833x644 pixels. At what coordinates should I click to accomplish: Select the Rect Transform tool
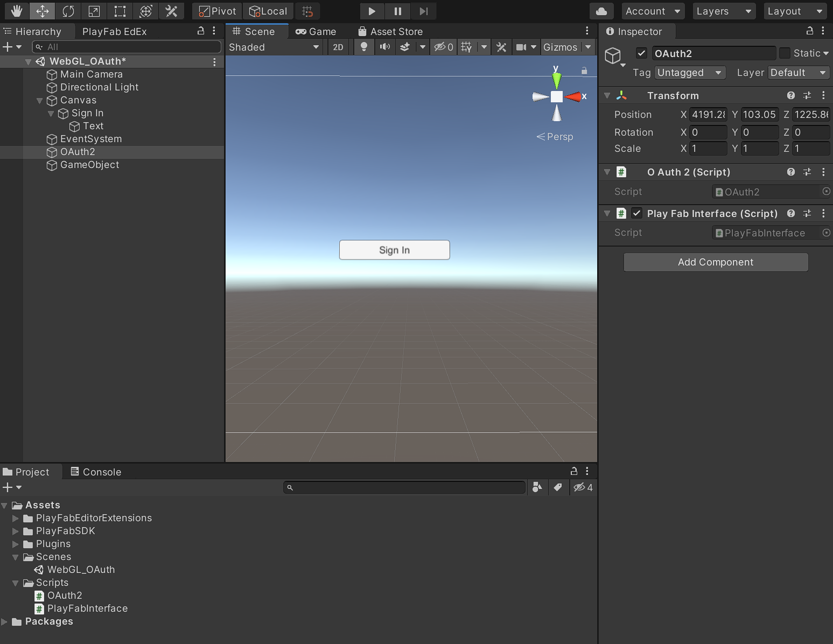click(x=120, y=11)
